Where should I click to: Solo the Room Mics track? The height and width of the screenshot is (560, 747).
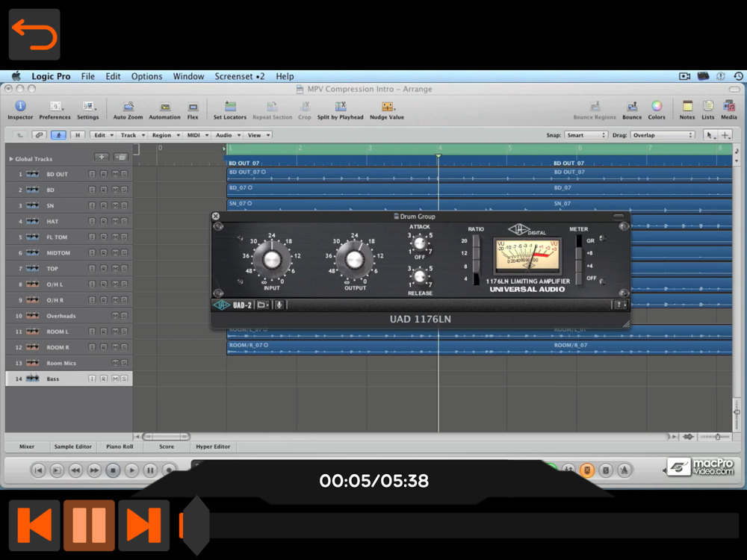click(x=124, y=363)
